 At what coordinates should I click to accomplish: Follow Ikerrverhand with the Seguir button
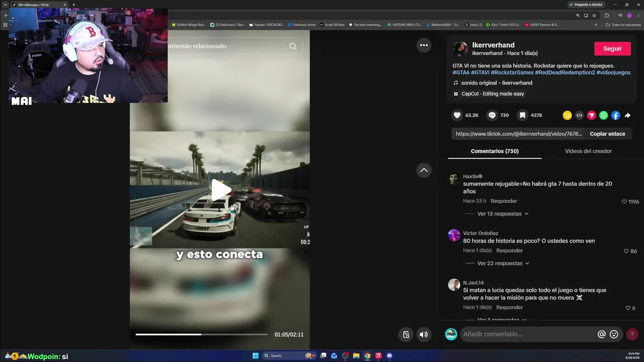coord(612,49)
